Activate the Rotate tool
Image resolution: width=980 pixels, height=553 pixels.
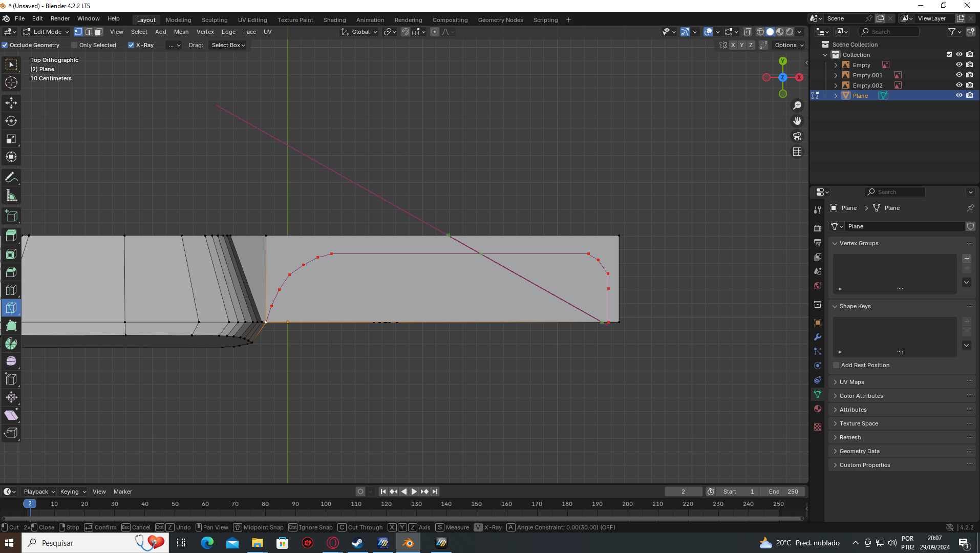(11, 121)
